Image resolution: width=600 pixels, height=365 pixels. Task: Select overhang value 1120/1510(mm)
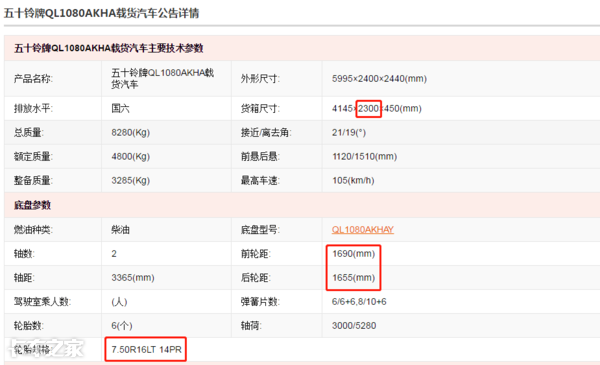[364, 156]
